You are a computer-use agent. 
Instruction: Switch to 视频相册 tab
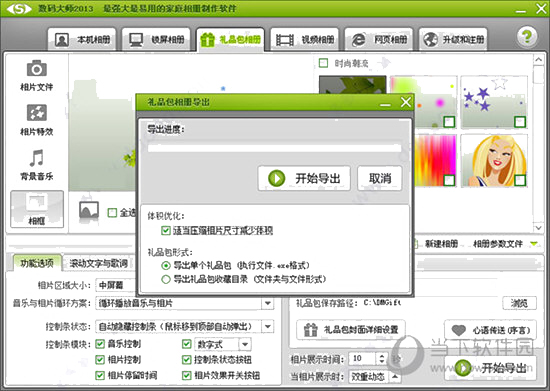point(304,40)
